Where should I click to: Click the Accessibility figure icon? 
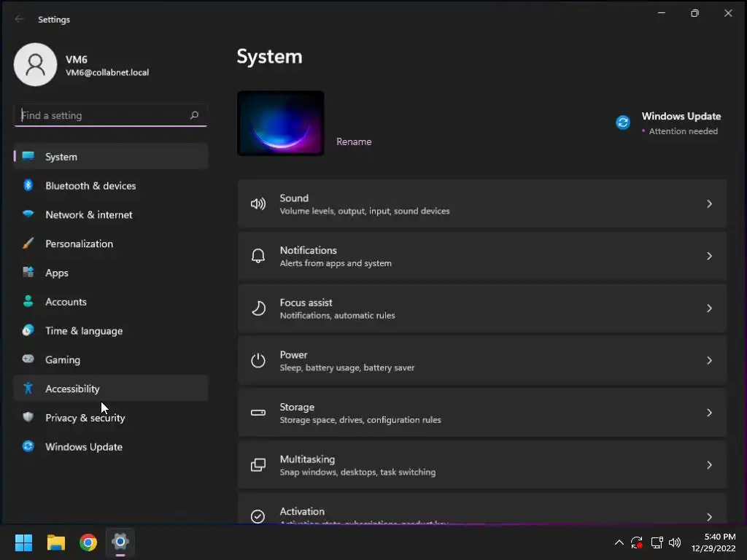click(28, 388)
